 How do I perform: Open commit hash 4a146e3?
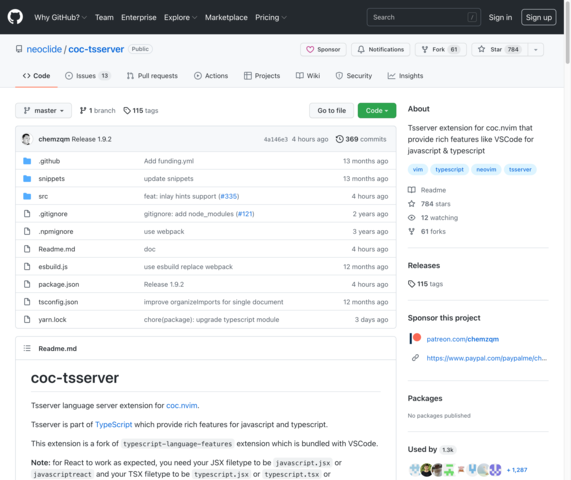click(276, 139)
